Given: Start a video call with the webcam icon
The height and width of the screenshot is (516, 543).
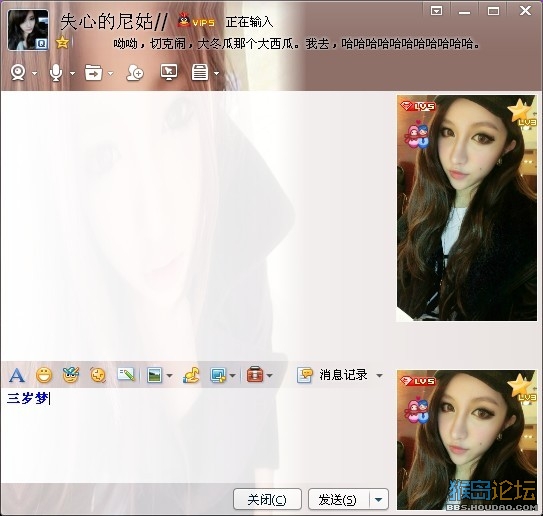Looking at the screenshot, I should pyautogui.click(x=18, y=73).
